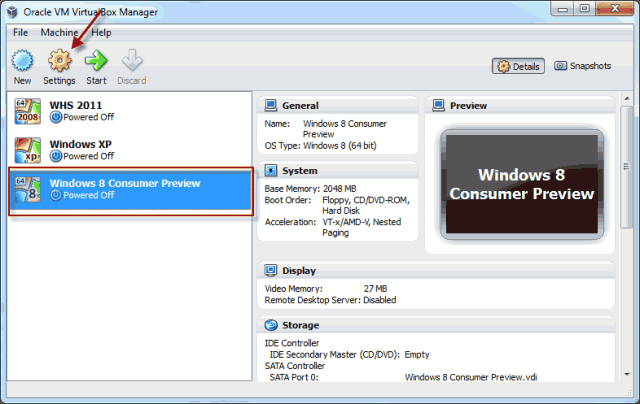Click the Windows XP power state icon
This screenshot has width=640, height=404.
(56, 156)
